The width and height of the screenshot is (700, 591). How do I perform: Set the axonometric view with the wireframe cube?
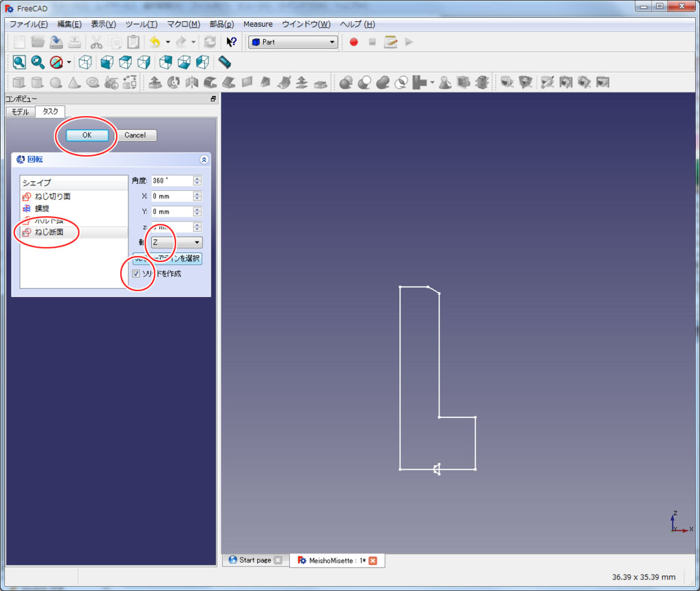click(85, 62)
